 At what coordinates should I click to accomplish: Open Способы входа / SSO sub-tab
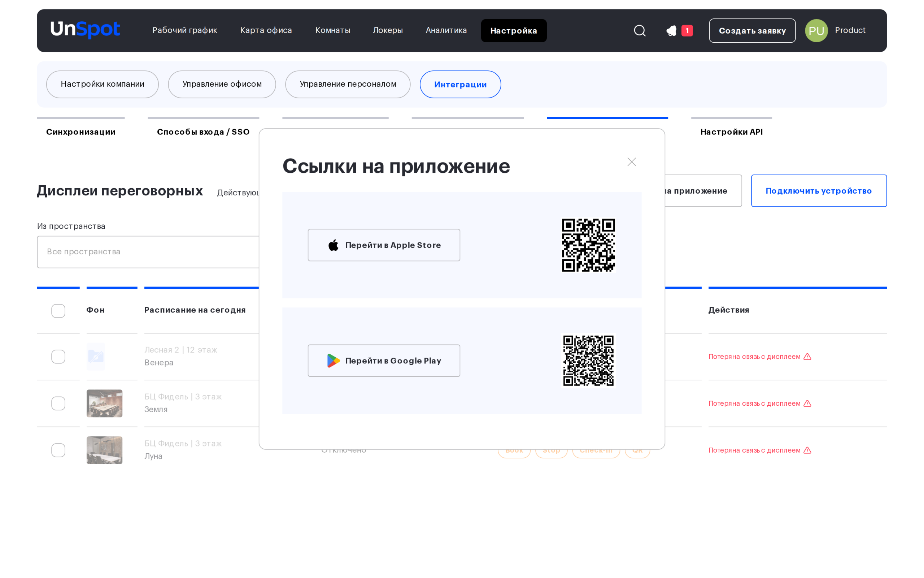tap(203, 132)
